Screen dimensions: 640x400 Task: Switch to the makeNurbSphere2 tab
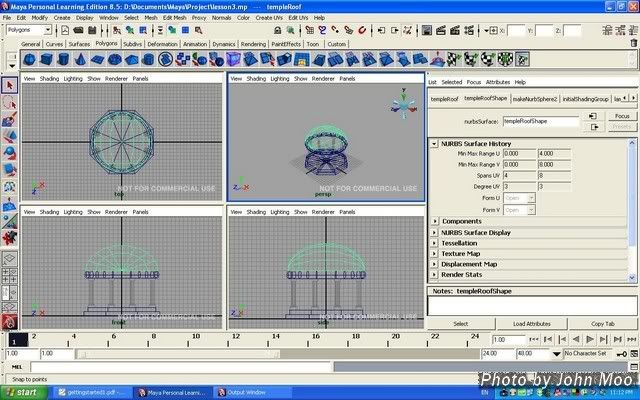pos(535,98)
